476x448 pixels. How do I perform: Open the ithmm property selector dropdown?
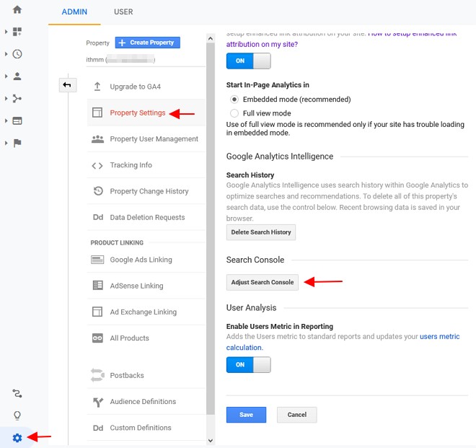point(146,60)
